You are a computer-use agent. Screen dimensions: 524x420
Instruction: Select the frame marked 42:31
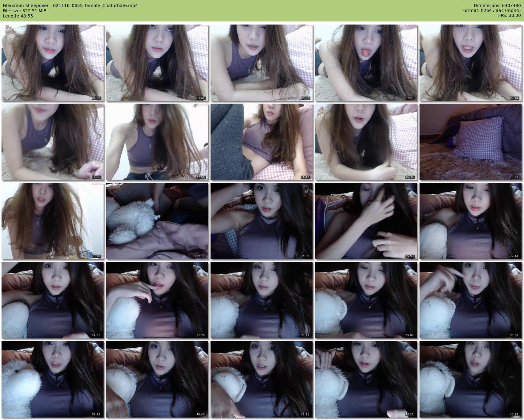[261, 379]
